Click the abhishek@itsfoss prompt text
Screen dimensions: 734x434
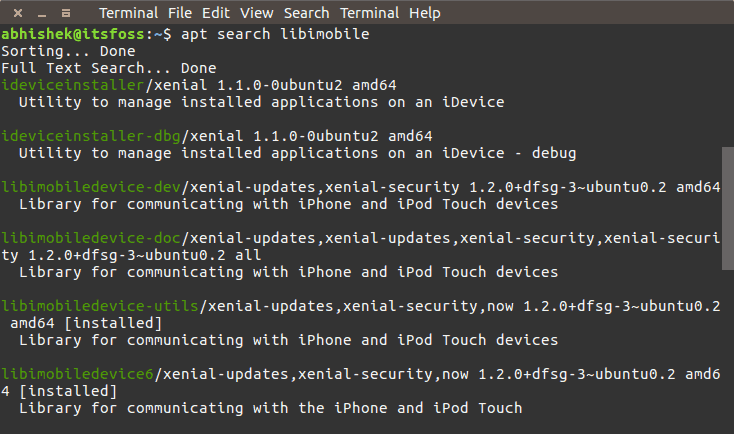click(x=72, y=34)
